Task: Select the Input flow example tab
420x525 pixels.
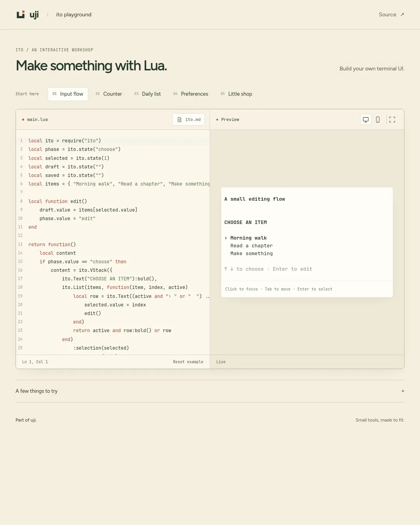Action: click(68, 94)
